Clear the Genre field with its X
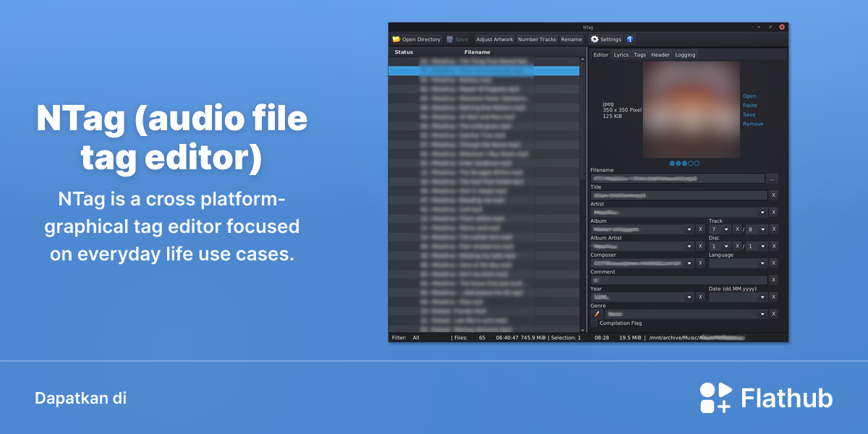The image size is (868, 434). pyautogui.click(x=773, y=314)
